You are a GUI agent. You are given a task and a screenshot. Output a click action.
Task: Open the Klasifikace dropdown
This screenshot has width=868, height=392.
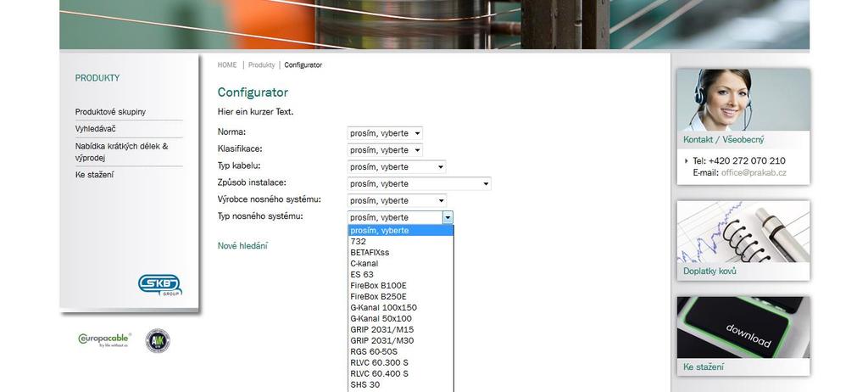[x=385, y=149]
